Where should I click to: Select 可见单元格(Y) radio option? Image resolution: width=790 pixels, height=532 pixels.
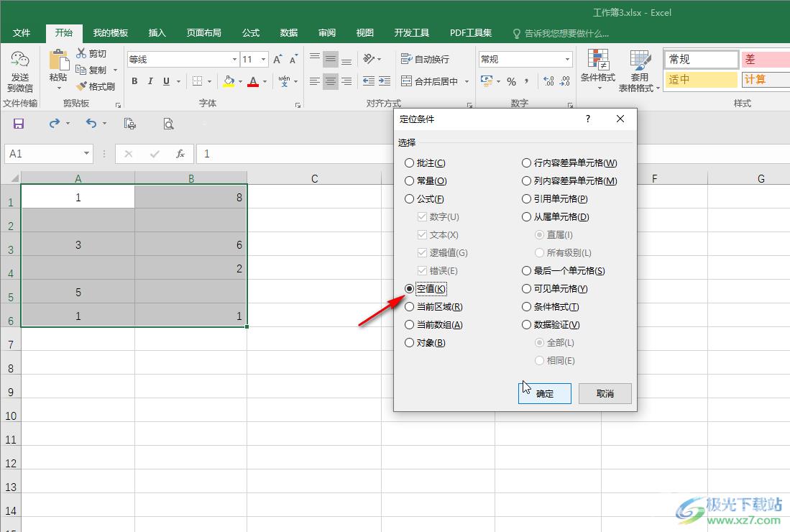coord(555,289)
